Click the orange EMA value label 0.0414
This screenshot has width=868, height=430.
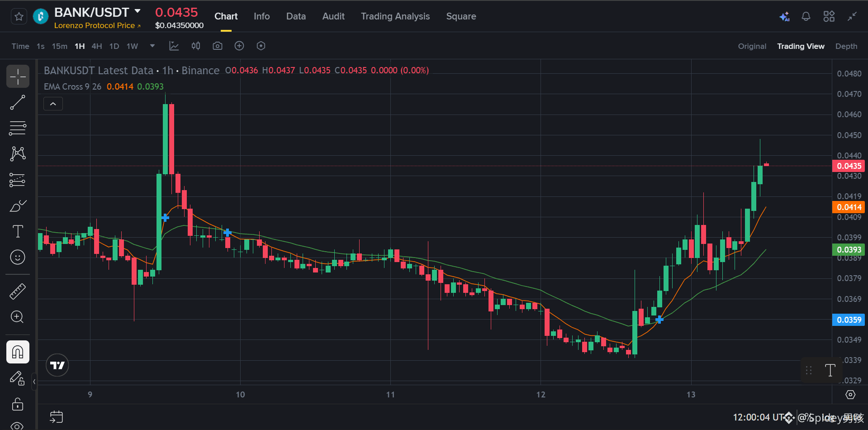tap(849, 207)
